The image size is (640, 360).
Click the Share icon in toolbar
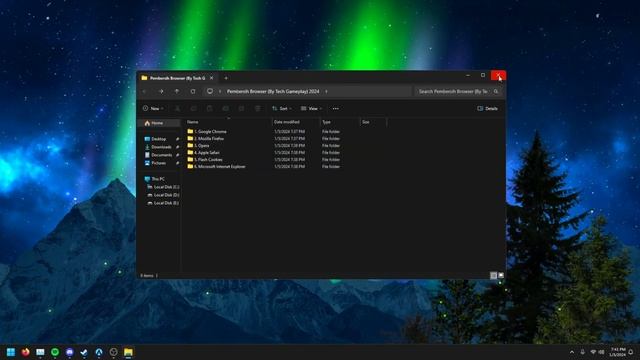pos(241,109)
